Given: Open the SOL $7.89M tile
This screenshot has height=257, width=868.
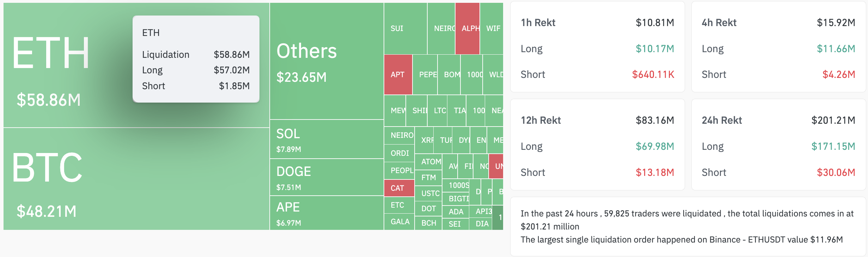Looking at the screenshot, I should coord(326,140).
